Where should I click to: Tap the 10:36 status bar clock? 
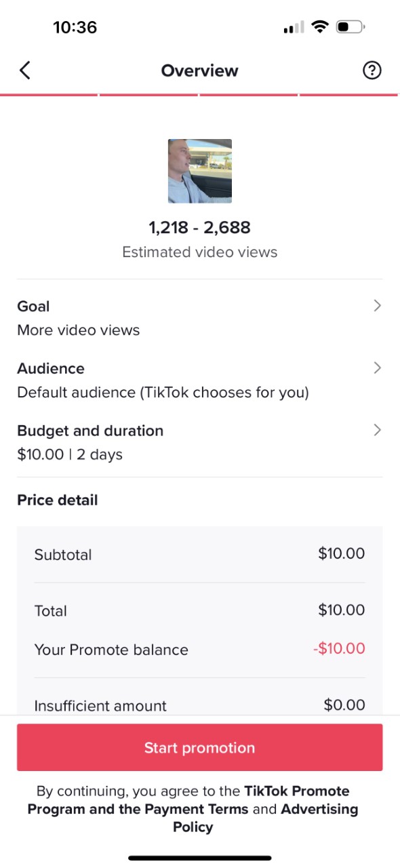pos(75,27)
